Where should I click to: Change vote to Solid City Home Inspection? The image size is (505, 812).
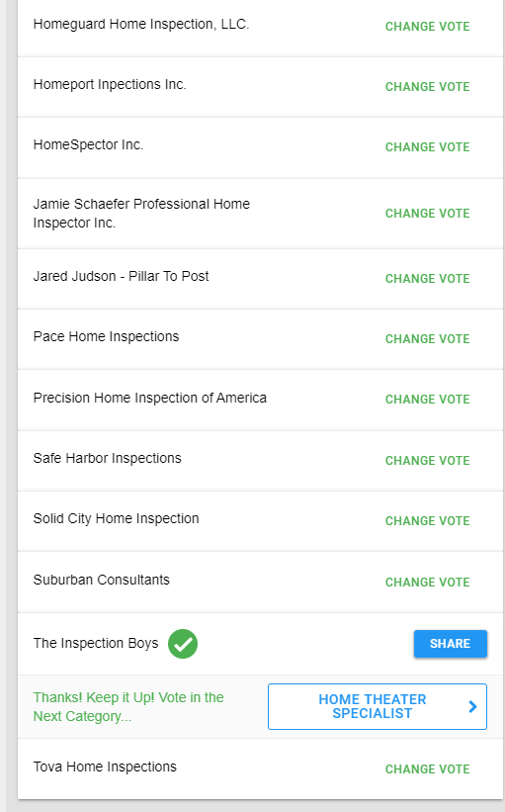(x=427, y=521)
